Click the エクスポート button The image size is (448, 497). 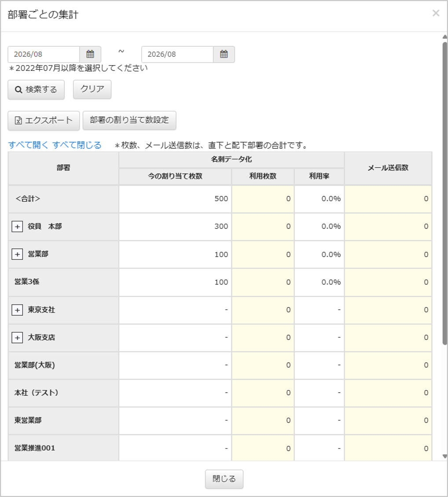(44, 121)
